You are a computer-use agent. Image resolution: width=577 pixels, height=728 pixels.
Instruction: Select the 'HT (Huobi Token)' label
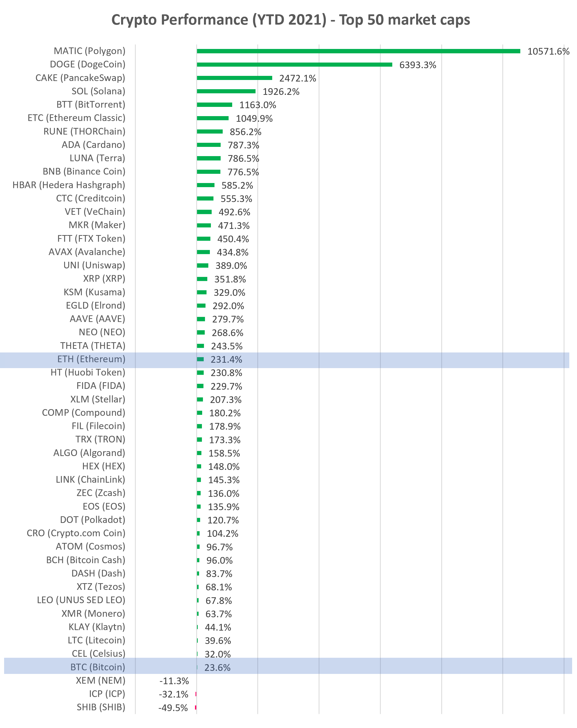click(88, 372)
